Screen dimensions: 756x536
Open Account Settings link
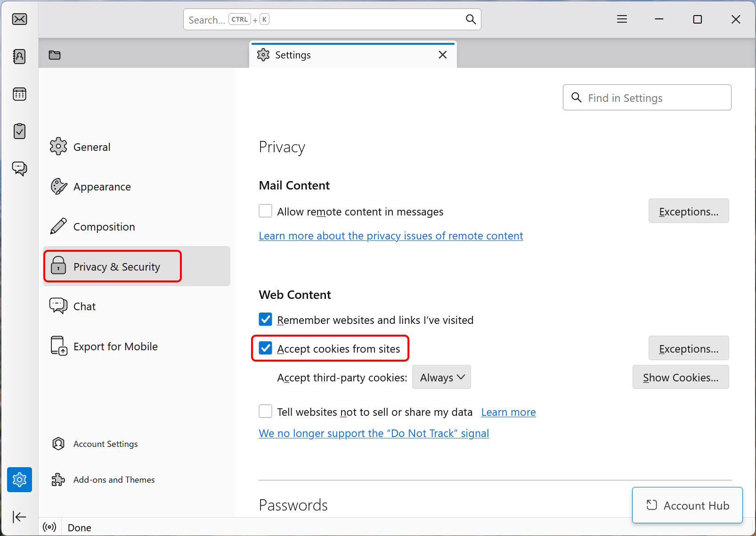[x=106, y=444]
